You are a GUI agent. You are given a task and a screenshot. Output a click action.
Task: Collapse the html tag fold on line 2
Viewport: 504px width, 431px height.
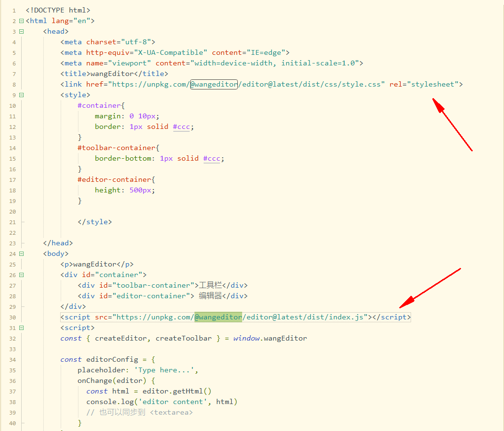point(22,21)
